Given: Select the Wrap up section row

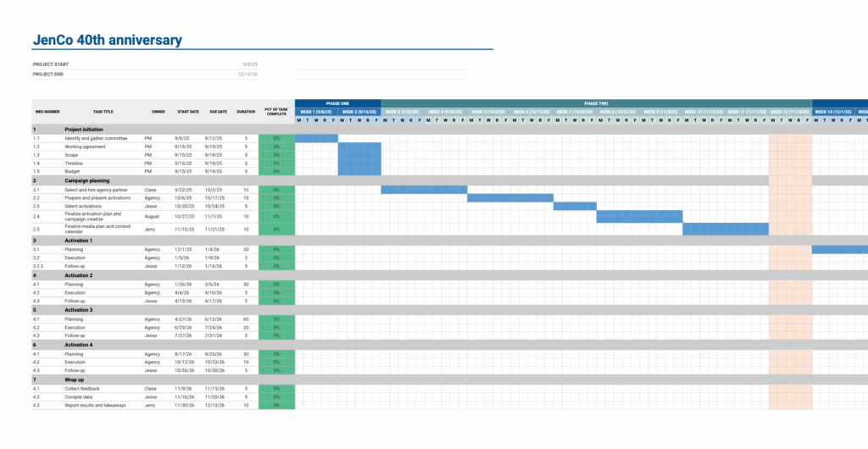Looking at the screenshot, I should [75, 380].
